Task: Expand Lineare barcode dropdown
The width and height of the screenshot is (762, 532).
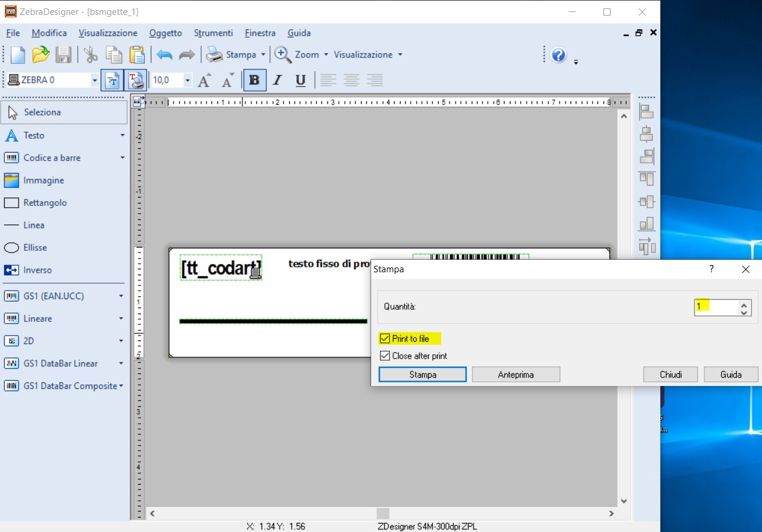Action: click(121, 318)
